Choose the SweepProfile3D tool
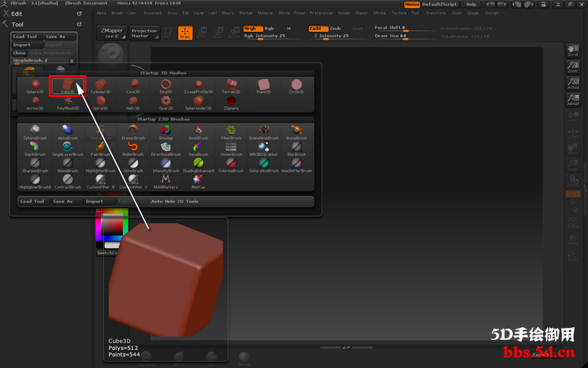588x368 pixels. [x=198, y=86]
